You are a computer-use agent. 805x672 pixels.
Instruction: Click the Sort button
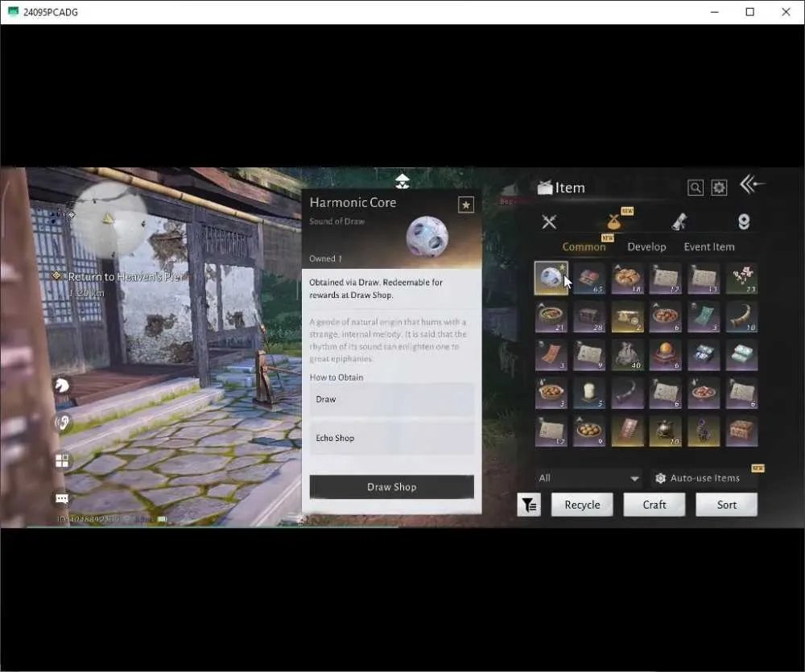pyautogui.click(x=726, y=505)
